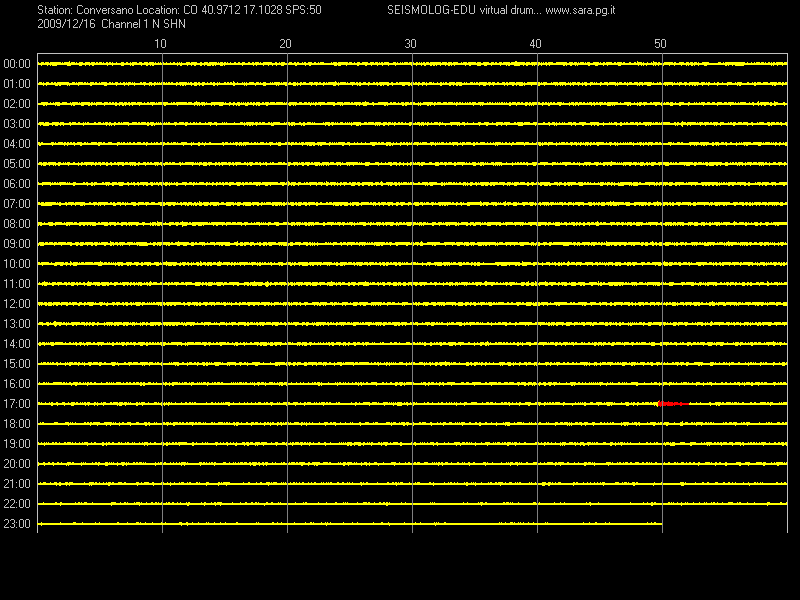Click the 20 minute axis label
Screen dimensions: 800x600
point(285,44)
